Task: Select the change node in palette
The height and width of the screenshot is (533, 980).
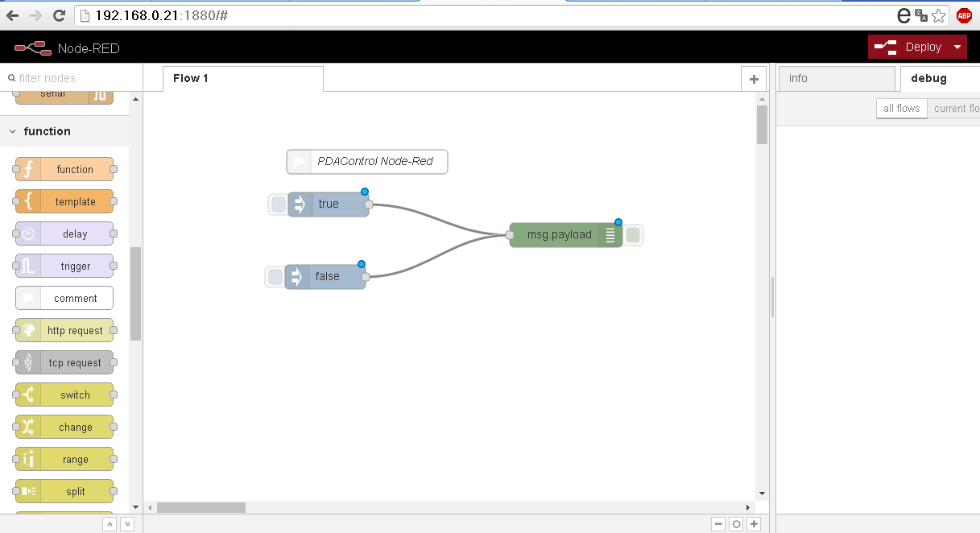Action: [x=64, y=427]
